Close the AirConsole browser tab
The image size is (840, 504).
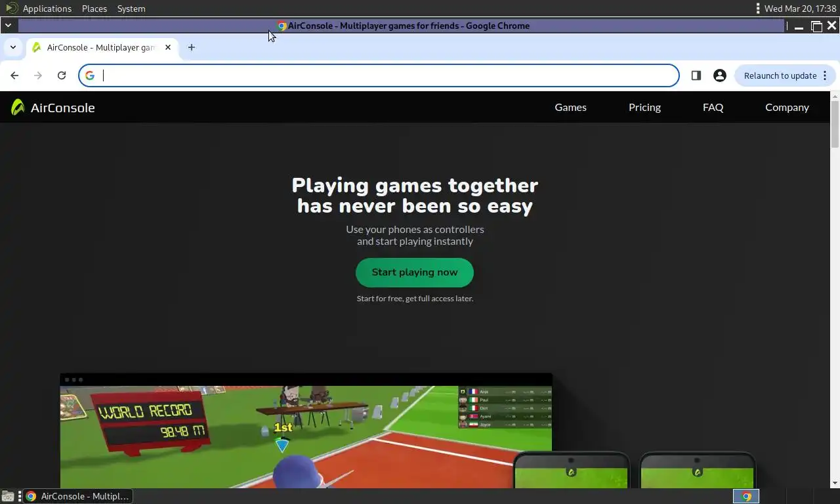(x=168, y=47)
